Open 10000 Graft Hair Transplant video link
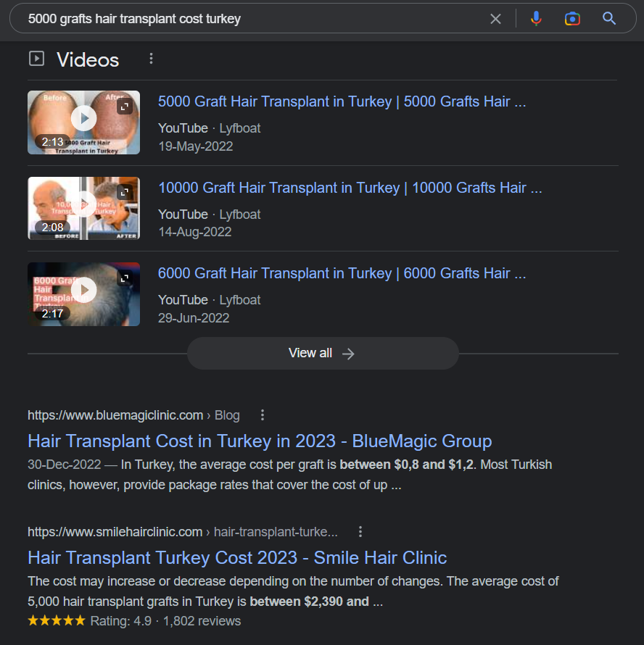The image size is (644, 645). click(350, 188)
